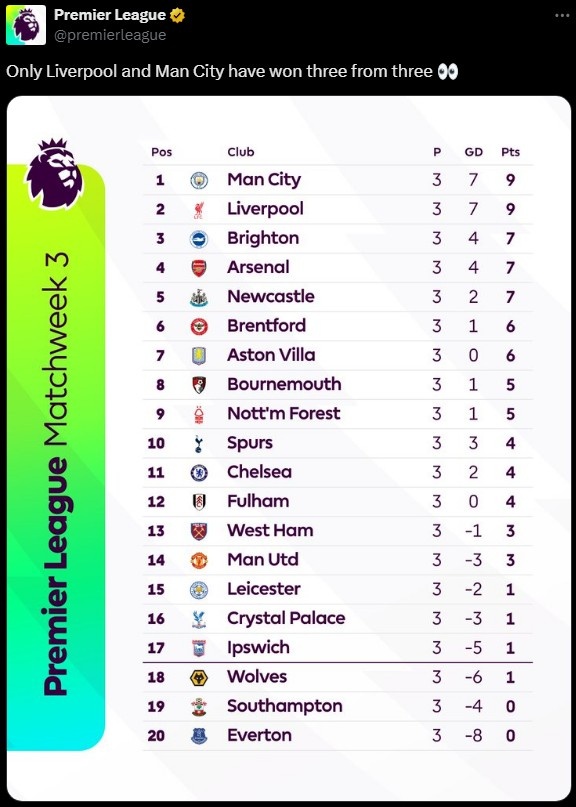Click the Pts column header
This screenshot has width=576, height=807.
point(511,152)
